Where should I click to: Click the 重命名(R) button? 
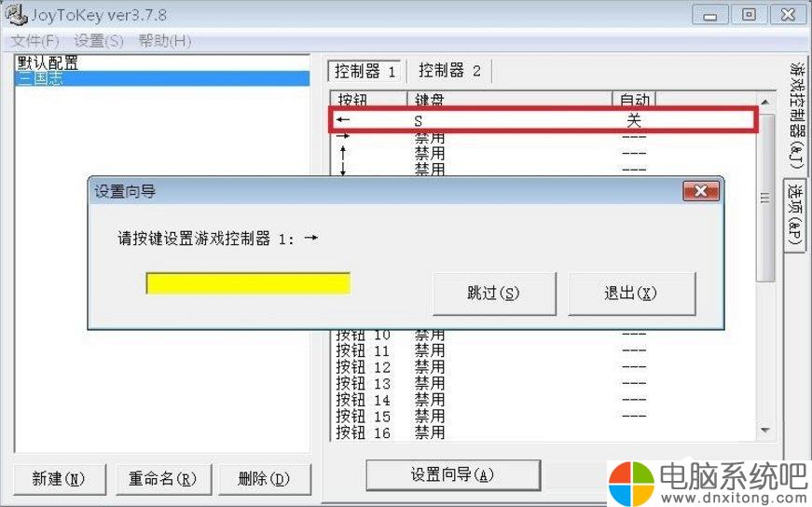163,479
